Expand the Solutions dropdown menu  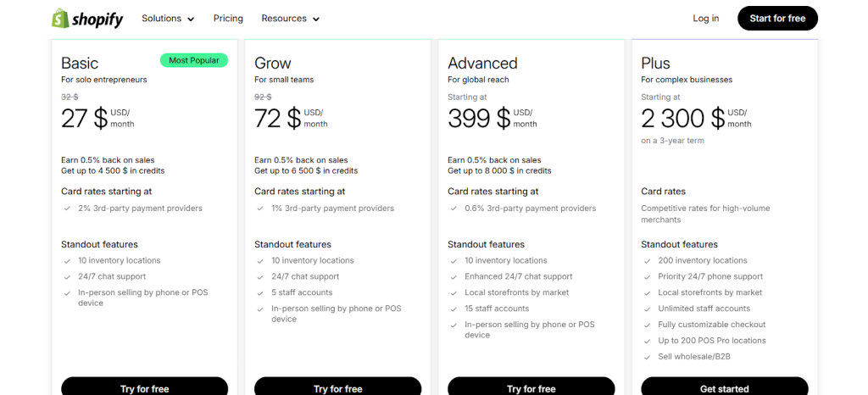[167, 19]
